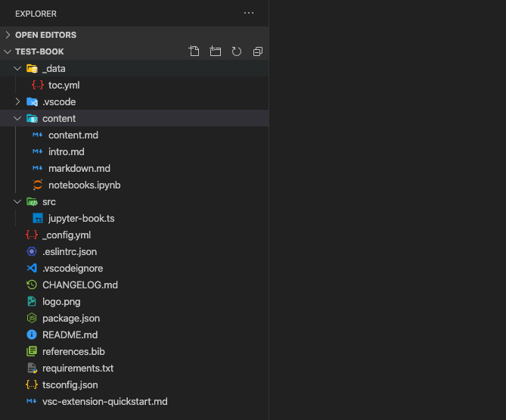Click the markdown icon beside intro.md

click(37, 151)
